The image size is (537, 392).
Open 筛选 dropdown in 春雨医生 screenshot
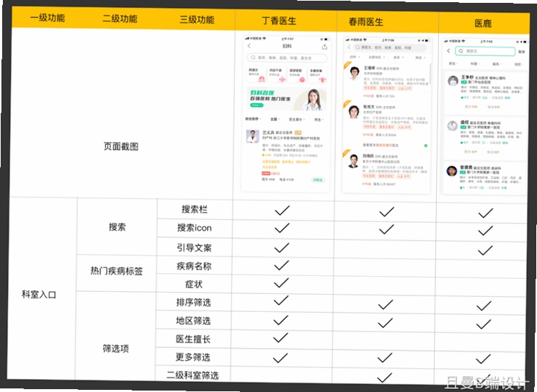pos(420,58)
